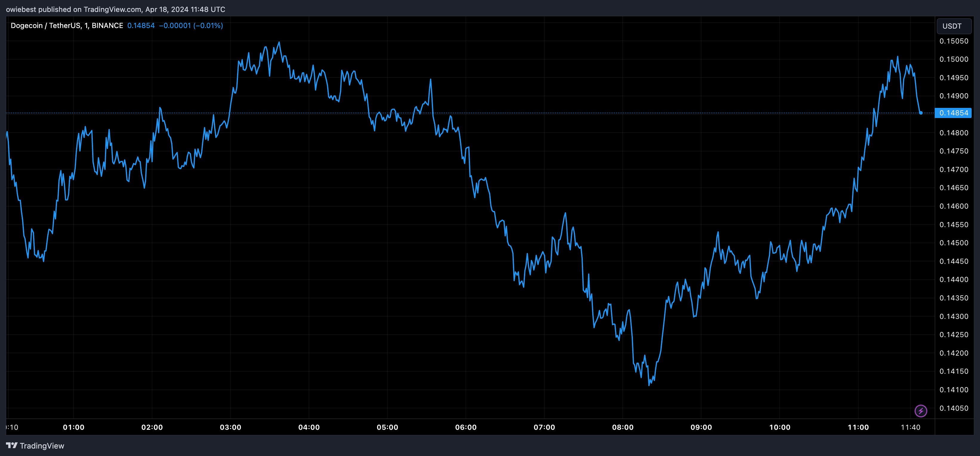Click the 0.14854 highlighted price scale marker
980x456 pixels.
(953, 113)
